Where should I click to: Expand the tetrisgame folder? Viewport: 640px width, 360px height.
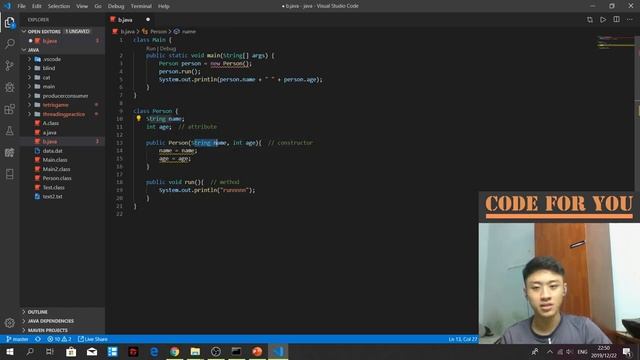(62, 105)
